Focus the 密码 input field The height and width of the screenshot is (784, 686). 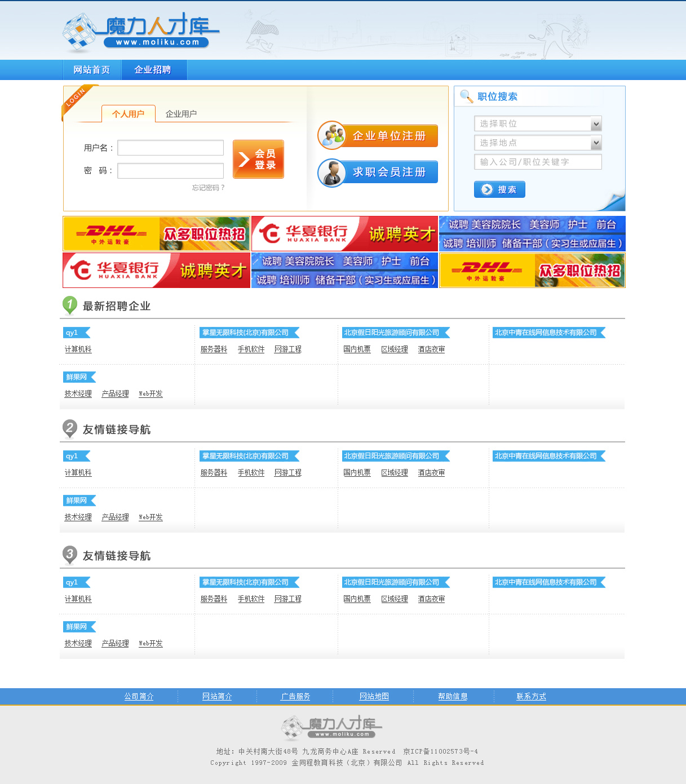pyautogui.click(x=171, y=171)
